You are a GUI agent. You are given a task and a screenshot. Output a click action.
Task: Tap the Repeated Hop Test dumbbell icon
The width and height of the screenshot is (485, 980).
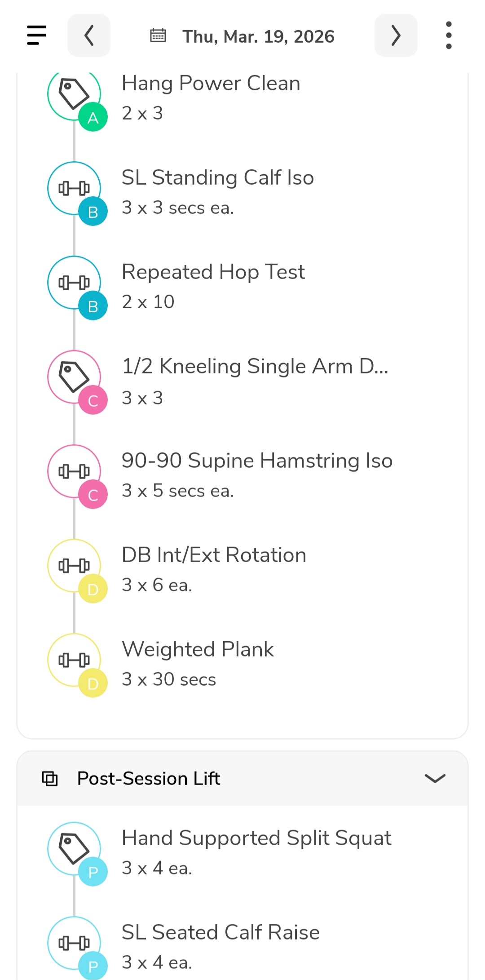click(74, 282)
